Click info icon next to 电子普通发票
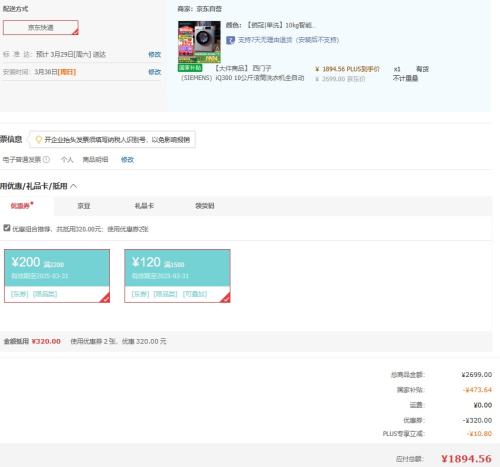Screen dimensions: 500x467 (46, 159)
